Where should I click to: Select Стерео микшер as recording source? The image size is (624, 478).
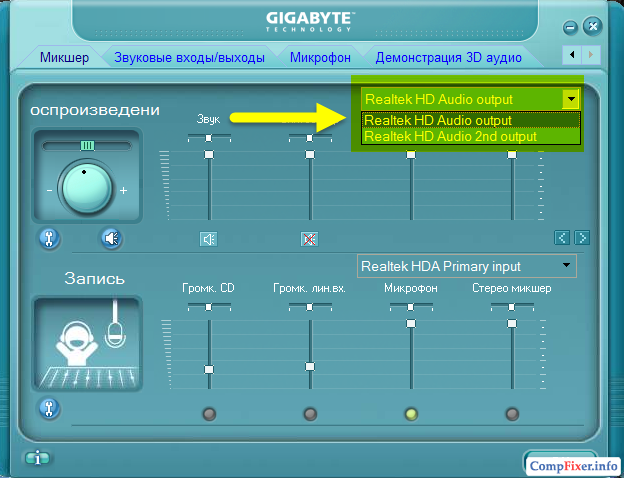(511, 413)
